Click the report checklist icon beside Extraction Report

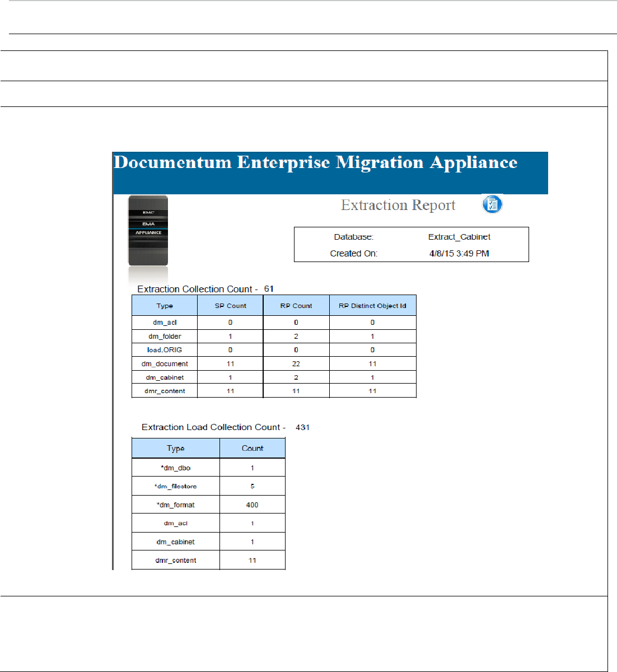point(492,204)
